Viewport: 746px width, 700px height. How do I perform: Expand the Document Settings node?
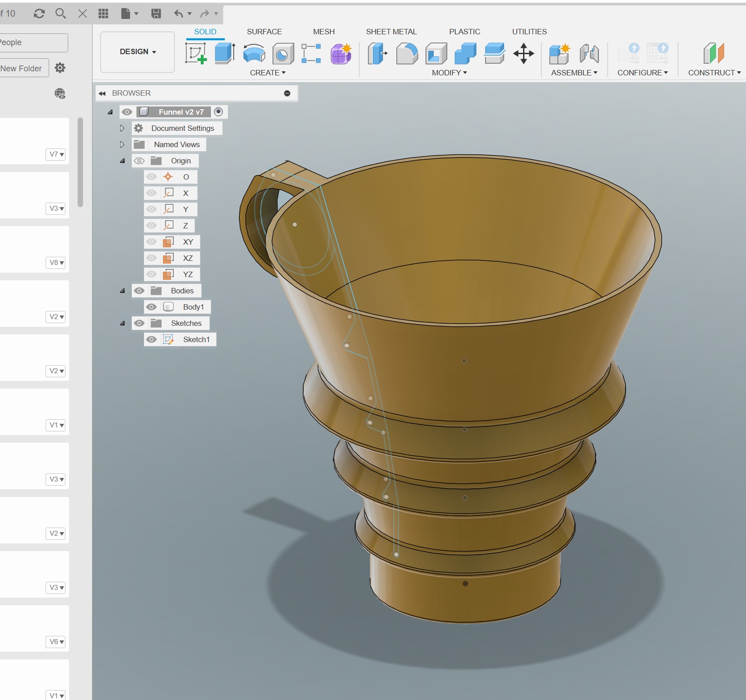point(122,128)
